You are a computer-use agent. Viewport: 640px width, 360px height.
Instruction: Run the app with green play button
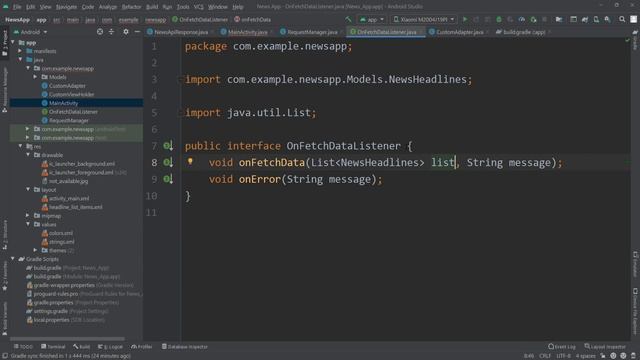464,19
